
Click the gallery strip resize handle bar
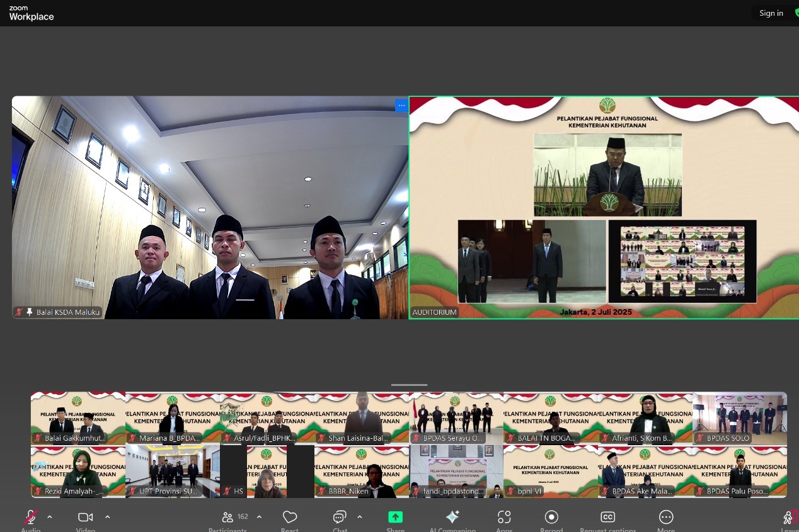(409, 385)
